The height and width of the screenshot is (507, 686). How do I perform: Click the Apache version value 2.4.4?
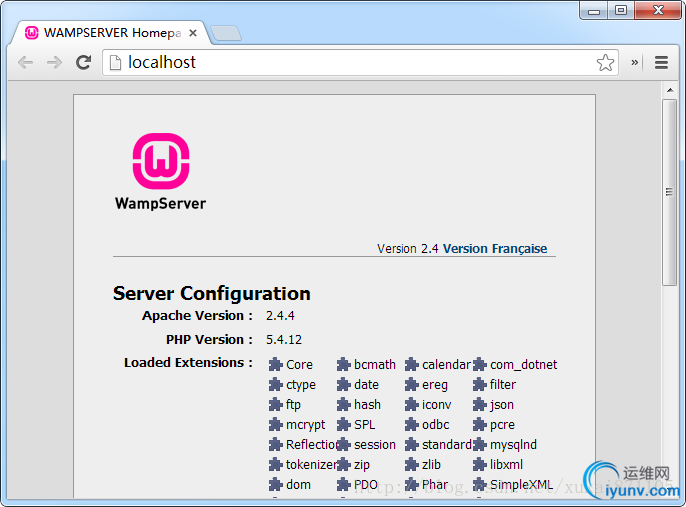(280, 315)
